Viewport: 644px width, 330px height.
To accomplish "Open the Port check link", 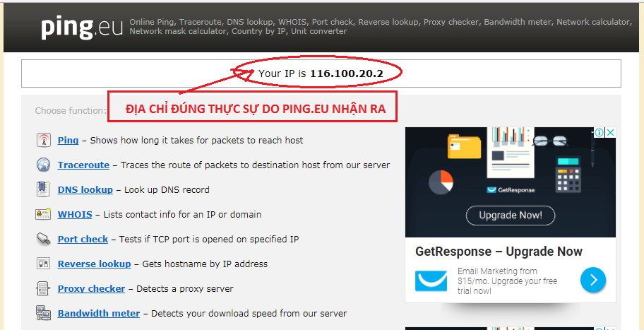I will click(83, 239).
